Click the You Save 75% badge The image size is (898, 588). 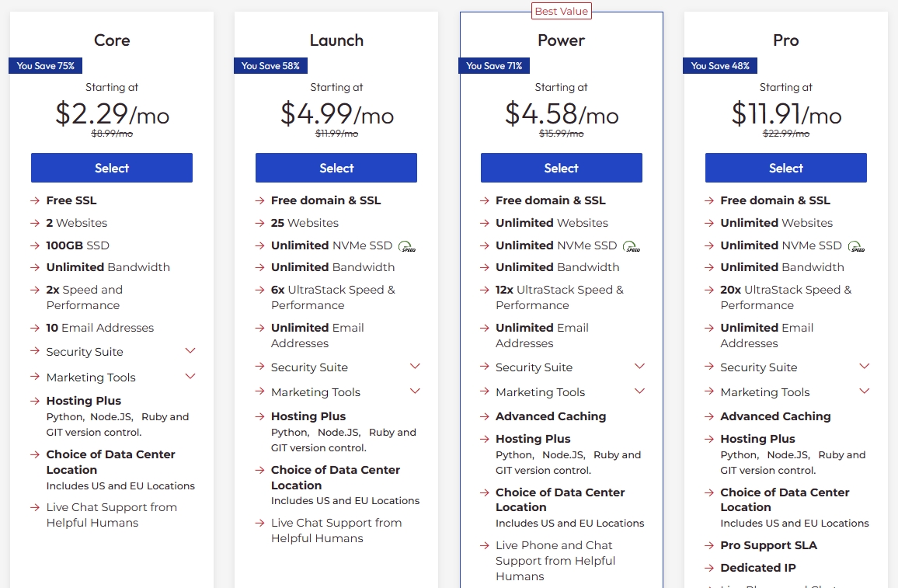[46, 66]
